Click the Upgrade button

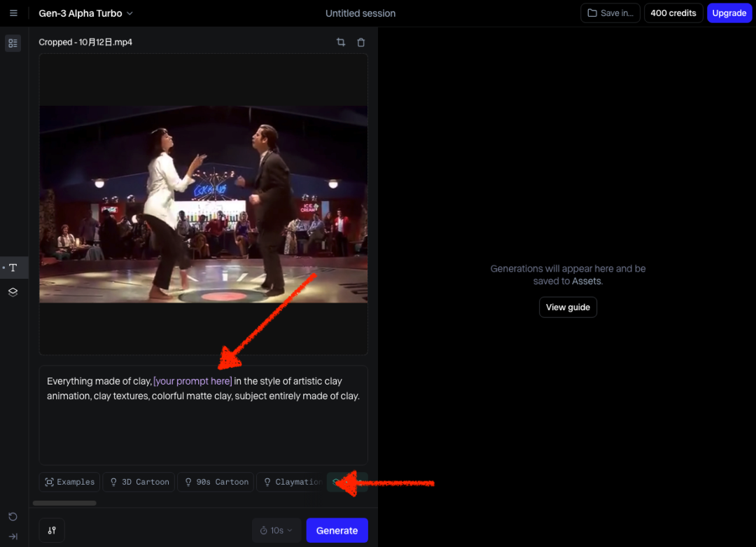(x=729, y=13)
